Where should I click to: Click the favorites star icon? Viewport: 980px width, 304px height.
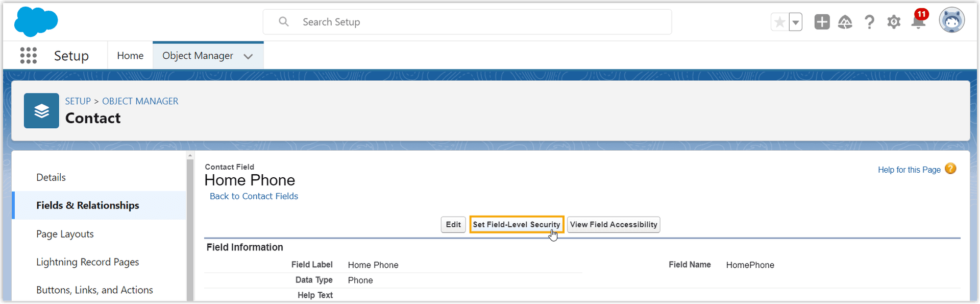[779, 22]
